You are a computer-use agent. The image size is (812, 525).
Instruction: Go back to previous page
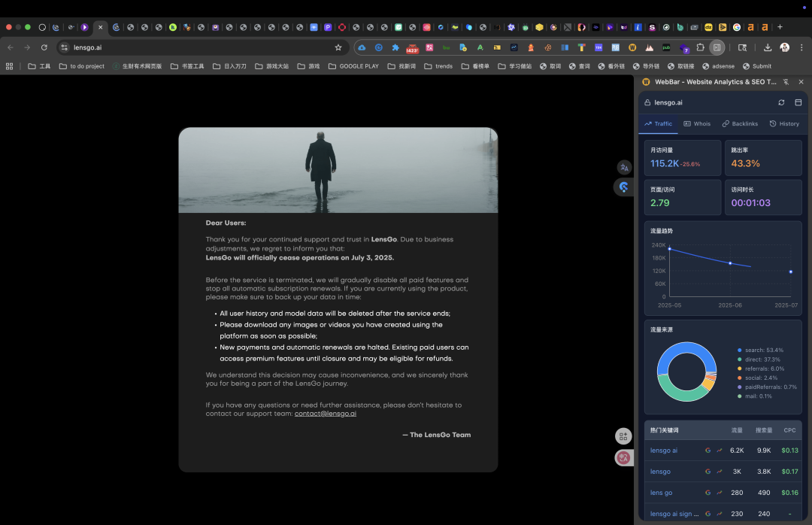click(11, 47)
